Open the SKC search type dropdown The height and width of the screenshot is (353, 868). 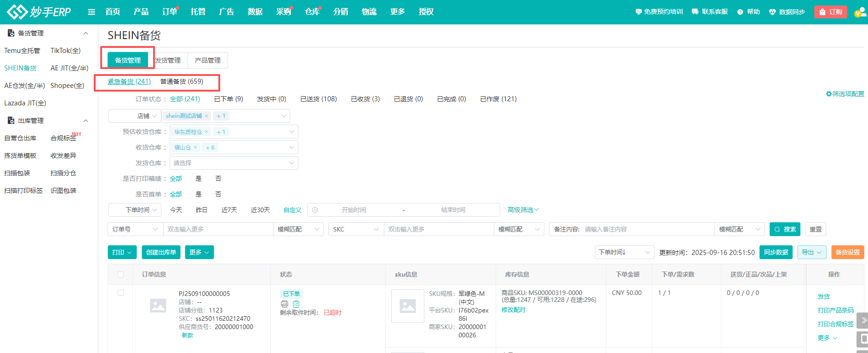[x=356, y=229]
